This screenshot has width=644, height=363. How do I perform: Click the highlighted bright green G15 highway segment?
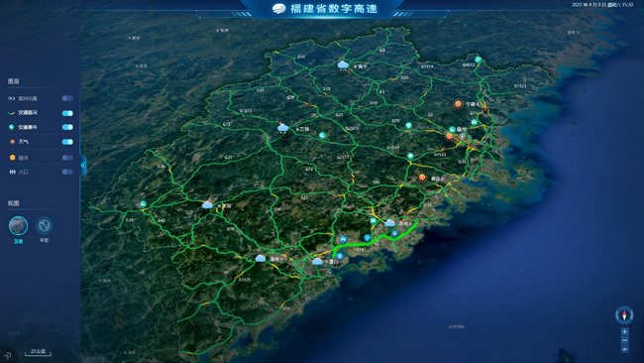click(374, 238)
